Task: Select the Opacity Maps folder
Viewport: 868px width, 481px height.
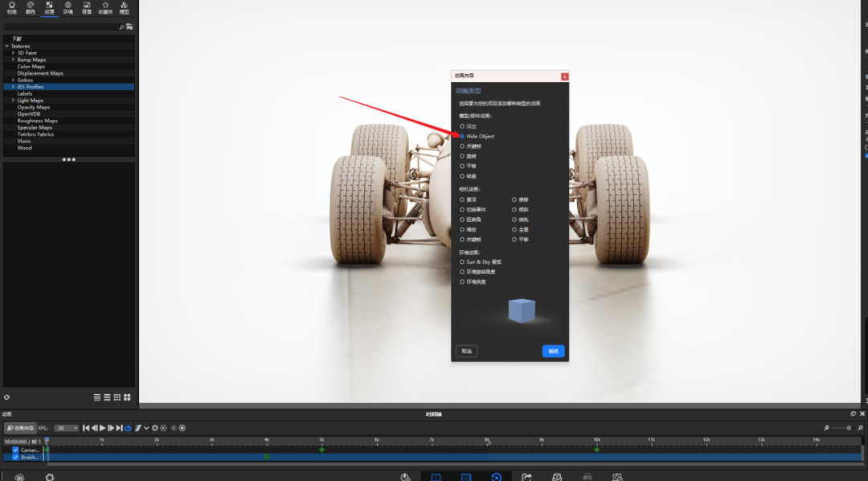Action: (x=33, y=107)
